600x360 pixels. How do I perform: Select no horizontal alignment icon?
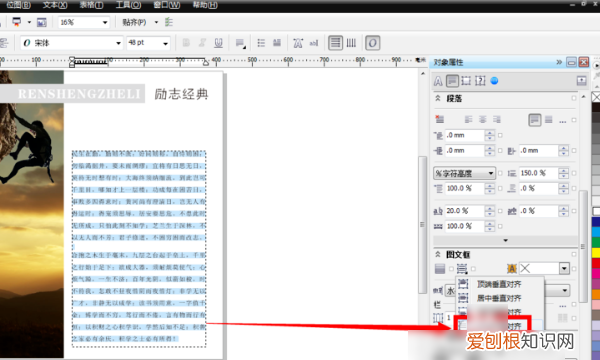439,119
